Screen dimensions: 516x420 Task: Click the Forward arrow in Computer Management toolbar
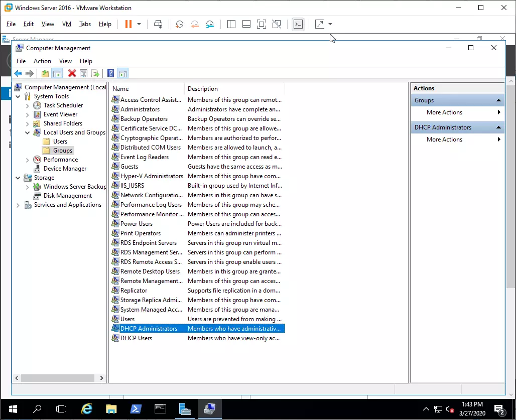coord(30,73)
